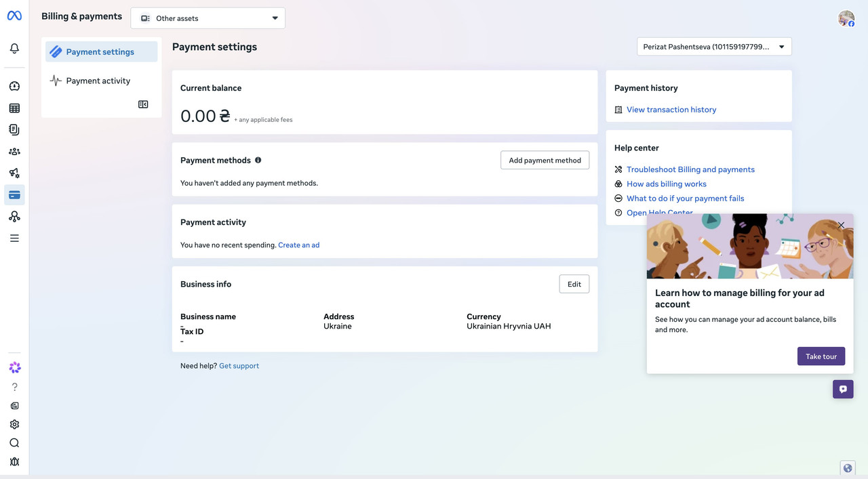This screenshot has height=479, width=868.
Task: Open How ads billing works link
Action: (667, 184)
